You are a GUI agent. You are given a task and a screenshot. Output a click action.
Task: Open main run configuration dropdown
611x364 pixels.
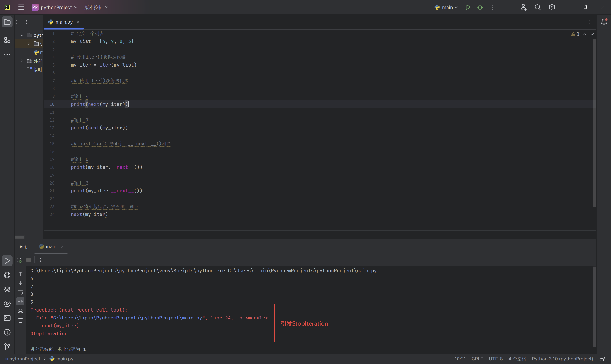pos(446,7)
